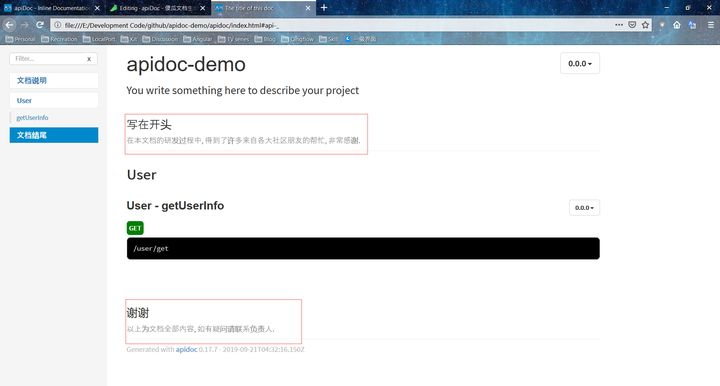Close the 'Editing - apiDoc' tab
The width and height of the screenshot is (720, 386).
pos(202,8)
